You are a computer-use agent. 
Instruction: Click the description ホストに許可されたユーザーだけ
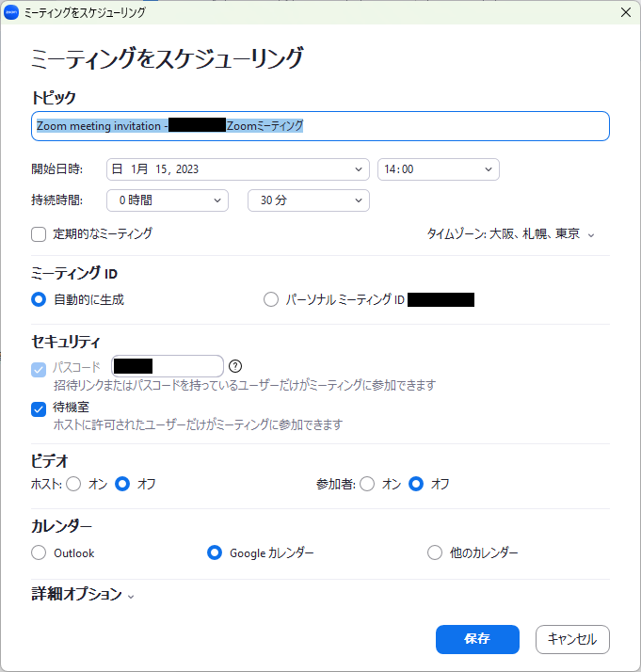click(x=198, y=424)
